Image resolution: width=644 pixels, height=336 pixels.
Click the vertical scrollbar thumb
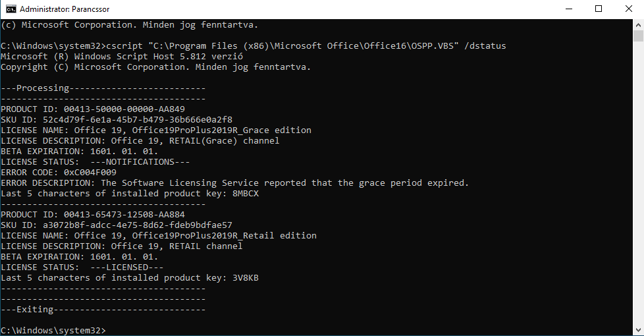coord(638,36)
